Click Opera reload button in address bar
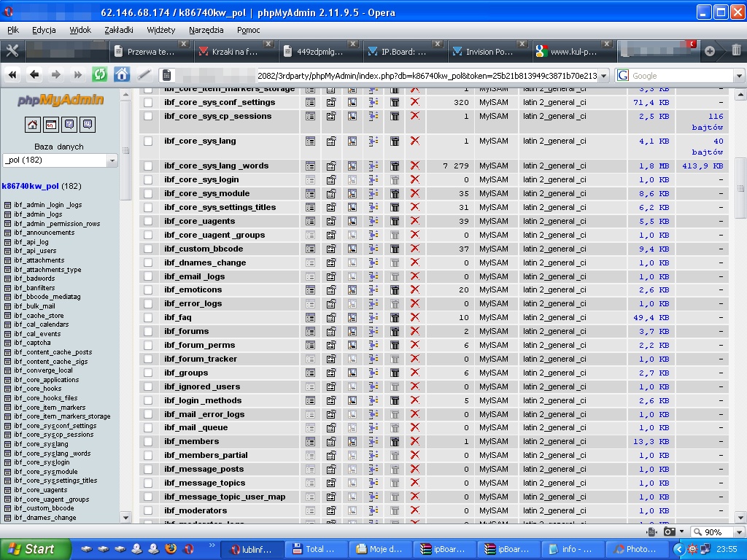747x560 pixels. tap(99, 74)
